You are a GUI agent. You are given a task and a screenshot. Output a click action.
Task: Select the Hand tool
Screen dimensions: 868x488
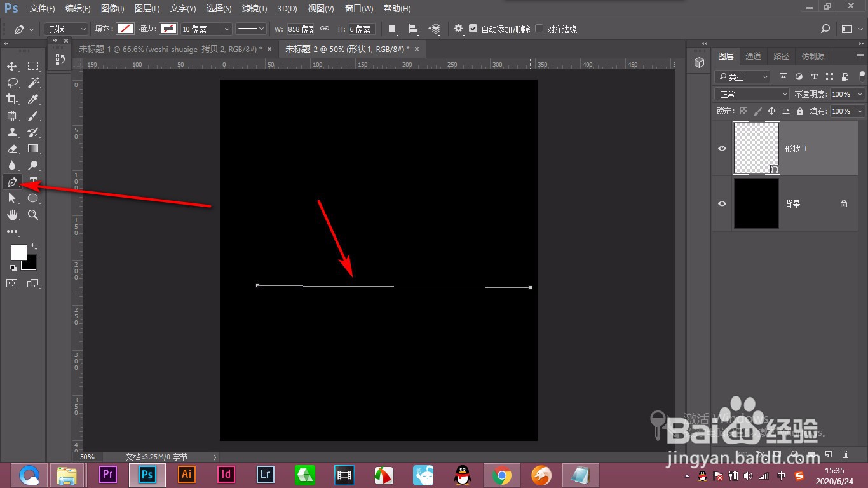[x=12, y=215]
